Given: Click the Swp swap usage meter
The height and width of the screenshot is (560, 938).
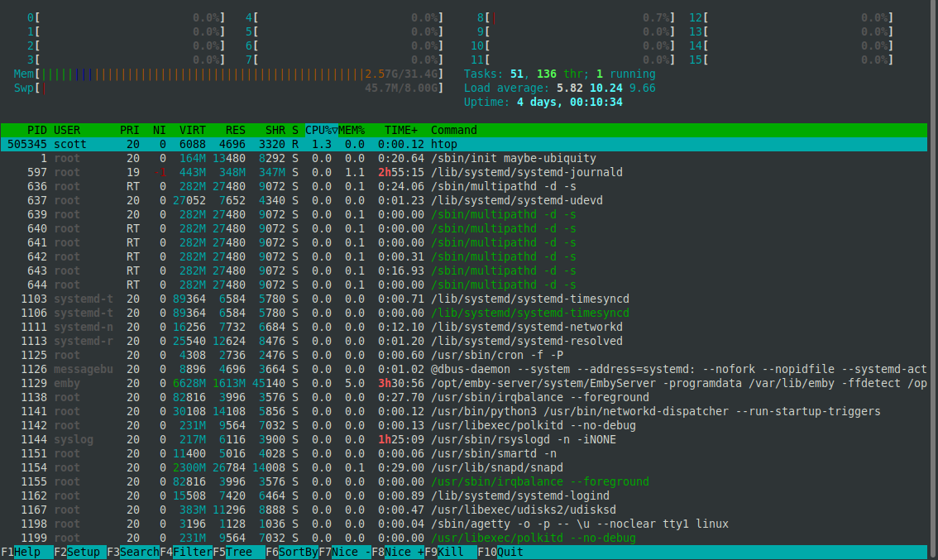Looking at the screenshot, I should coord(228,88).
